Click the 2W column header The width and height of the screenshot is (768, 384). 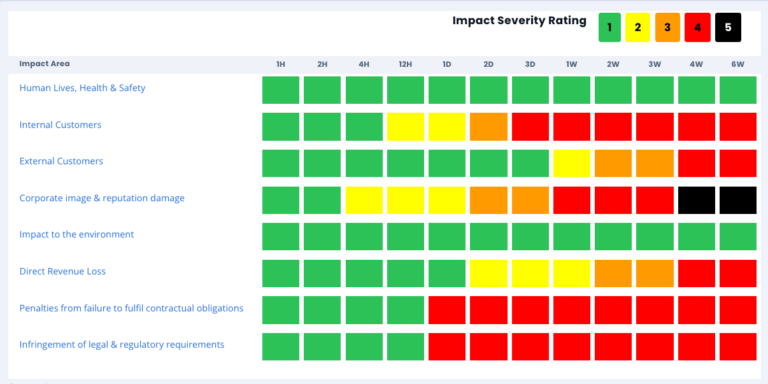tap(613, 64)
